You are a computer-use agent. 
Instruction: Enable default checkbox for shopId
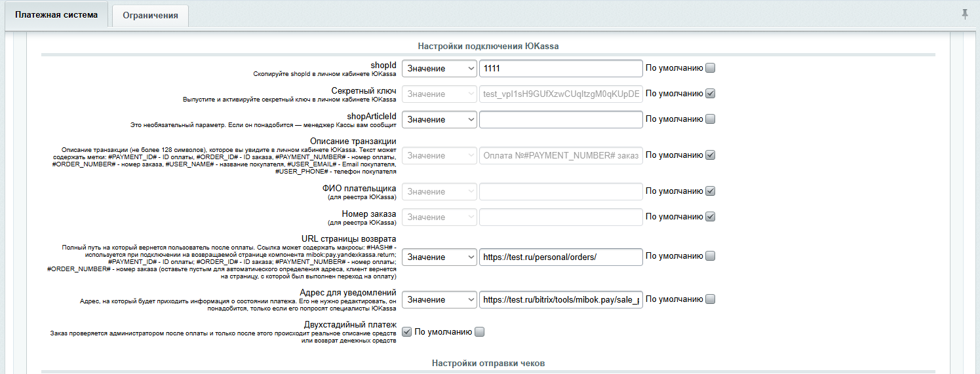coord(710,68)
